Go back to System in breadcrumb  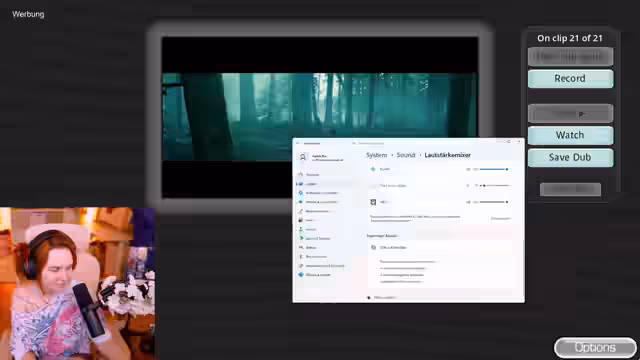point(376,155)
